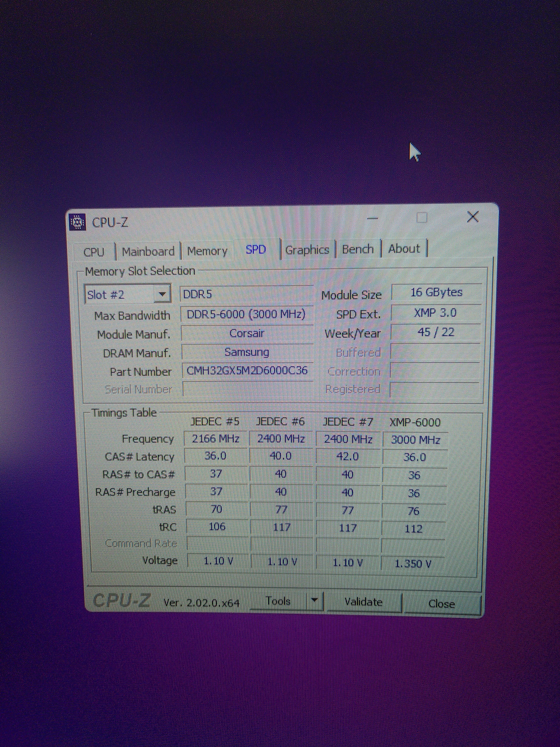This screenshot has width=560, height=747.
Task: Expand the Tools dropdown arrow
Action: tap(315, 600)
